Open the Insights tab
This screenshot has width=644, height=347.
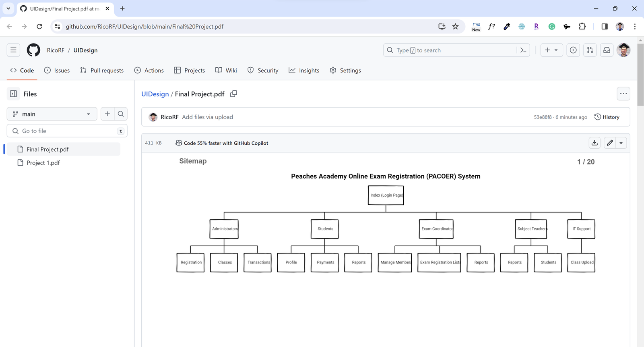pyautogui.click(x=304, y=71)
